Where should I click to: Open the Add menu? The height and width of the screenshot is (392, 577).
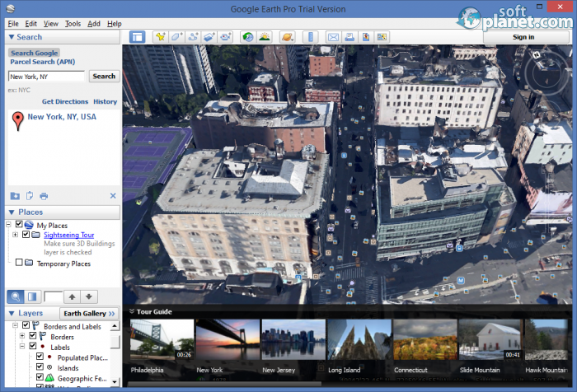pos(94,24)
